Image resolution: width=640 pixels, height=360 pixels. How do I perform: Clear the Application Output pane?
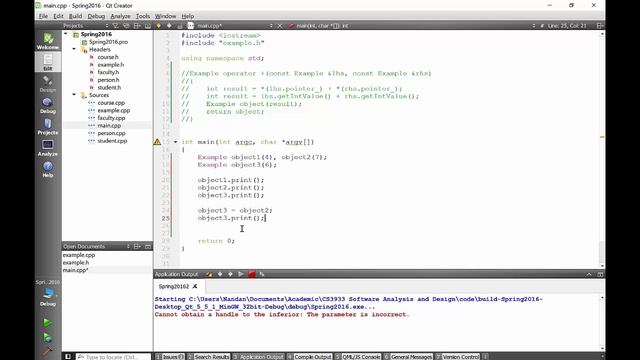[x=209, y=274]
